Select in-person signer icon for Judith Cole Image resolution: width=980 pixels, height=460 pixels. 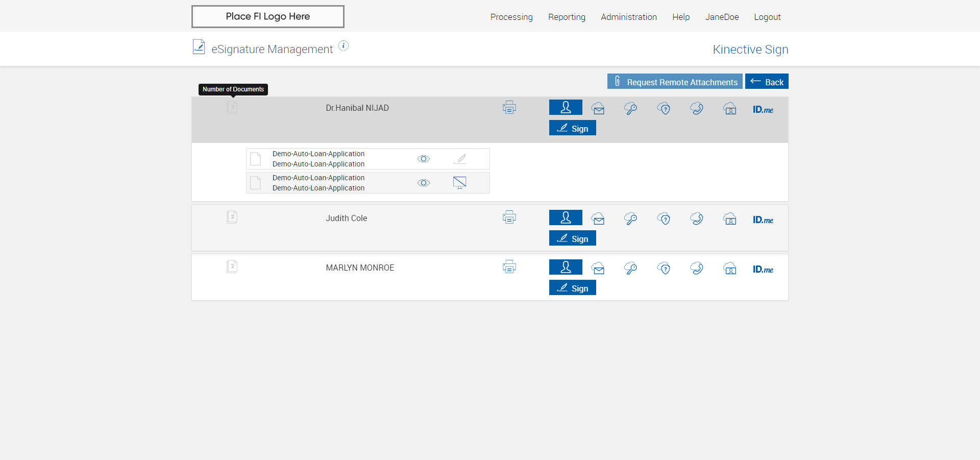[x=566, y=217]
